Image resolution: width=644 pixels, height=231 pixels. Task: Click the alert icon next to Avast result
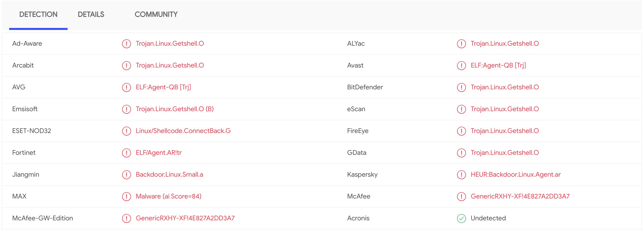click(461, 65)
